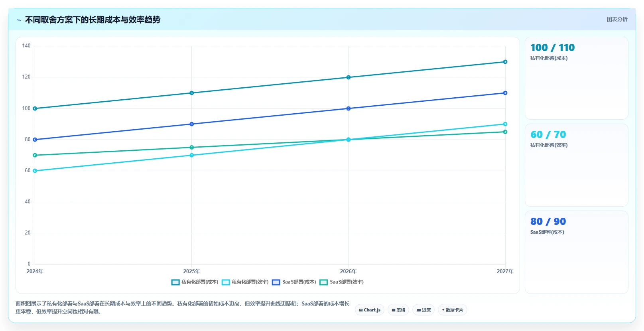Toggle the 私有化部署(成本) legend item
This screenshot has height=331, width=644.
pyautogui.click(x=195, y=282)
